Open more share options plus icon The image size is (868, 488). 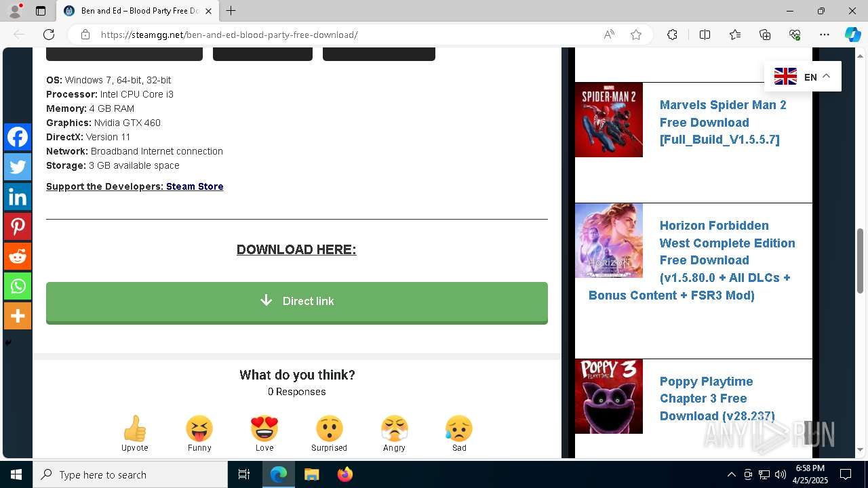pos(18,316)
